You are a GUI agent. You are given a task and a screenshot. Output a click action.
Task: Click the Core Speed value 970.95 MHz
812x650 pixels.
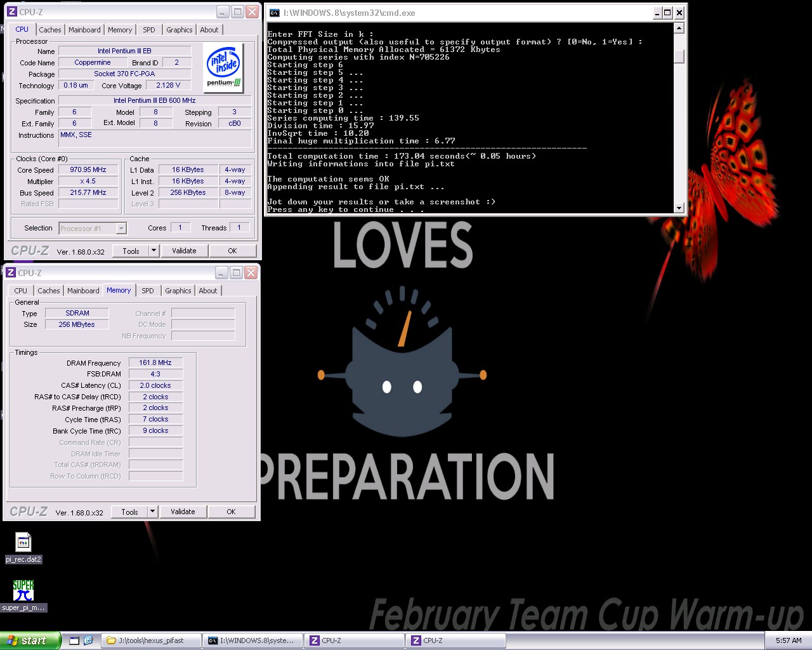(88, 170)
